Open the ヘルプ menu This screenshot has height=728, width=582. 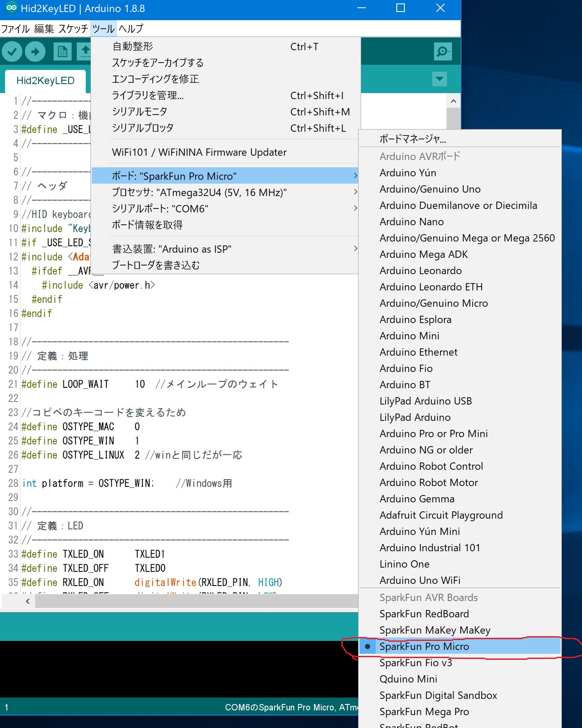point(131,29)
